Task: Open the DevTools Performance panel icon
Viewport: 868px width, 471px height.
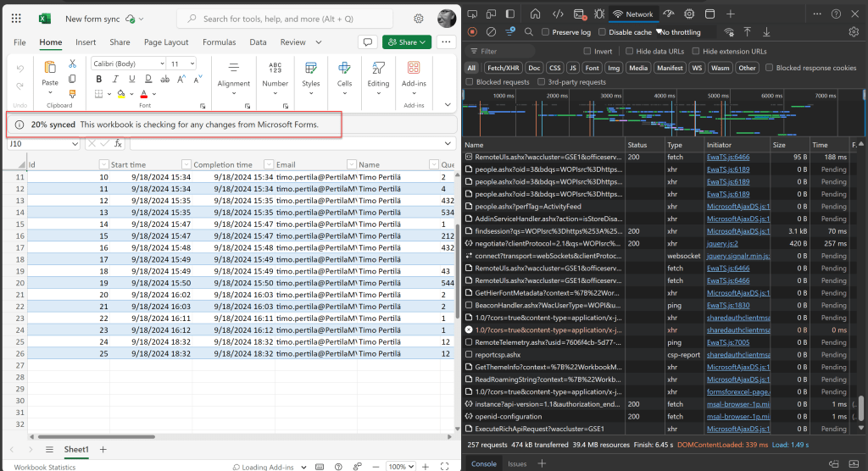Action: click(669, 14)
